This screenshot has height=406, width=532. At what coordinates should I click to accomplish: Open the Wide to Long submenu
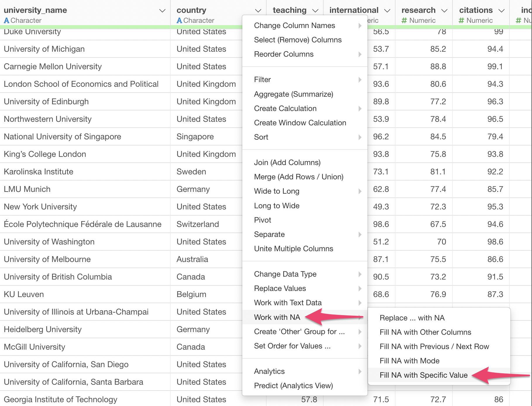pos(305,191)
